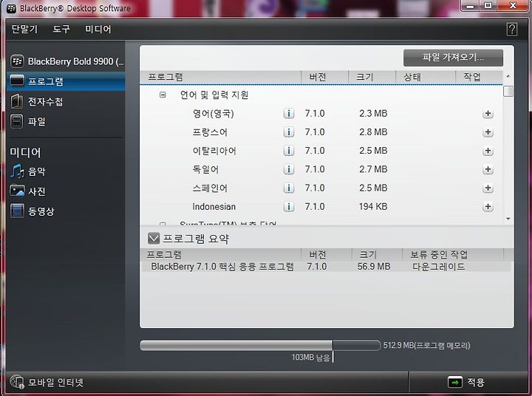This screenshot has height=396, width=532.
Task: Minimize the BlackBerry Desktop Software window
Action: coord(470,6)
